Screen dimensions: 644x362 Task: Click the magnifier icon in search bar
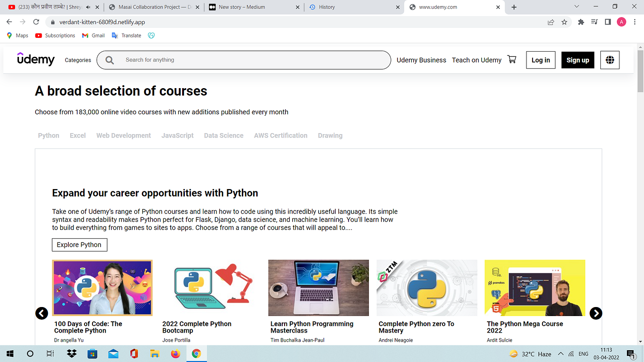[110, 60]
